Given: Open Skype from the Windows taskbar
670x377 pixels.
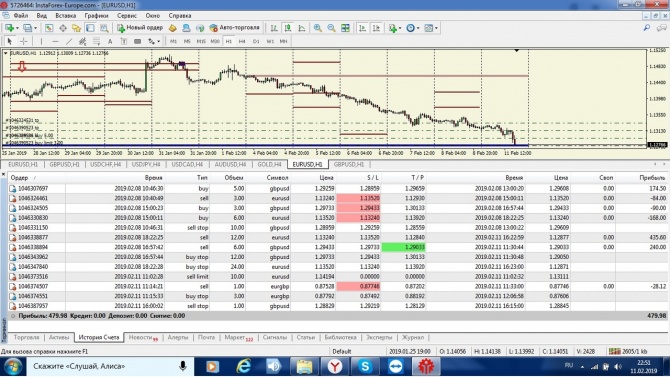Looking at the screenshot, I should click(365, 366).
